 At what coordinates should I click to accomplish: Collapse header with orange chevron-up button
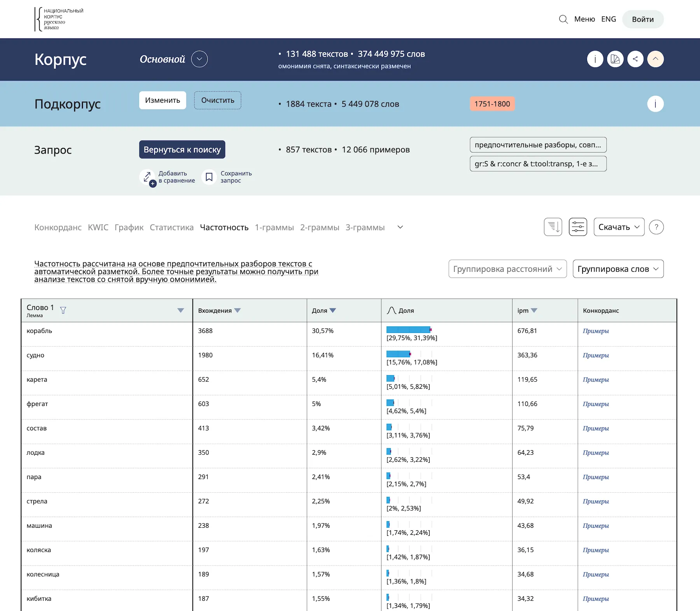656,59
